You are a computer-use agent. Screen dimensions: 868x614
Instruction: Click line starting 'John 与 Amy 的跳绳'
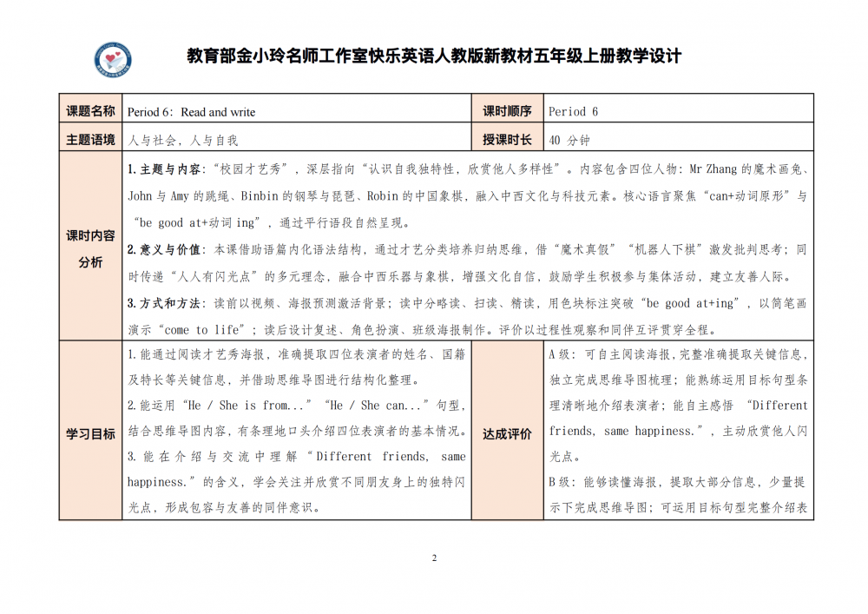point(468,196)
